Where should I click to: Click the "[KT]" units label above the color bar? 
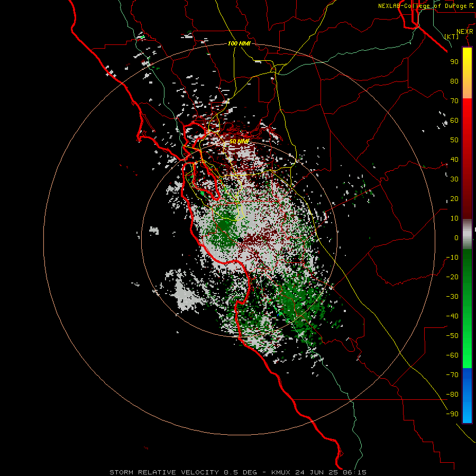coord(452,36)
